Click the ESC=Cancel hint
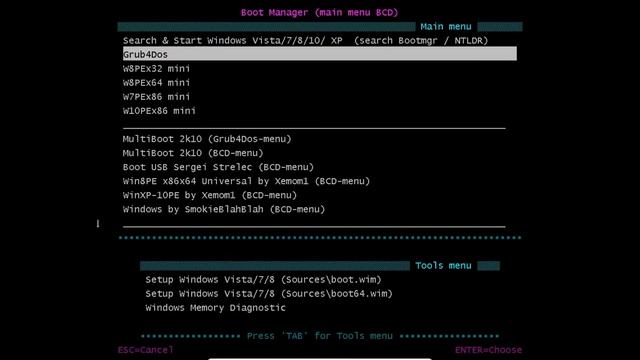Image resolution: width=640 pixels, height=360 pixels. coord(145,350)
